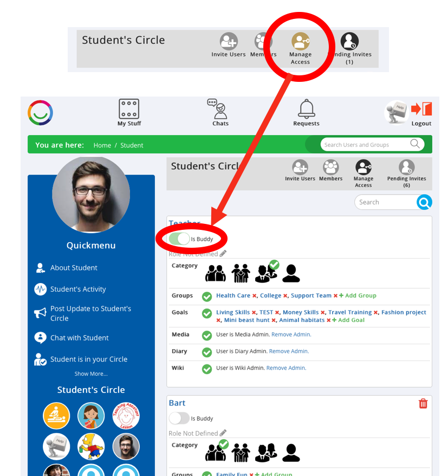Select family category for Bart
Image resolution: width=448 pixels, height=476 pixels.
coord(241,452)
